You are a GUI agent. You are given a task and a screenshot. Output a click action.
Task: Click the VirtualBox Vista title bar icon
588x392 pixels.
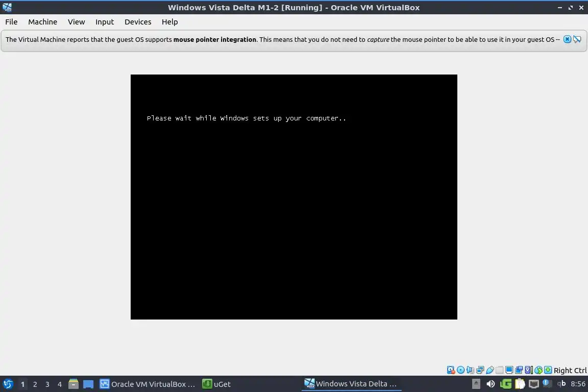(x=7, y=7)
